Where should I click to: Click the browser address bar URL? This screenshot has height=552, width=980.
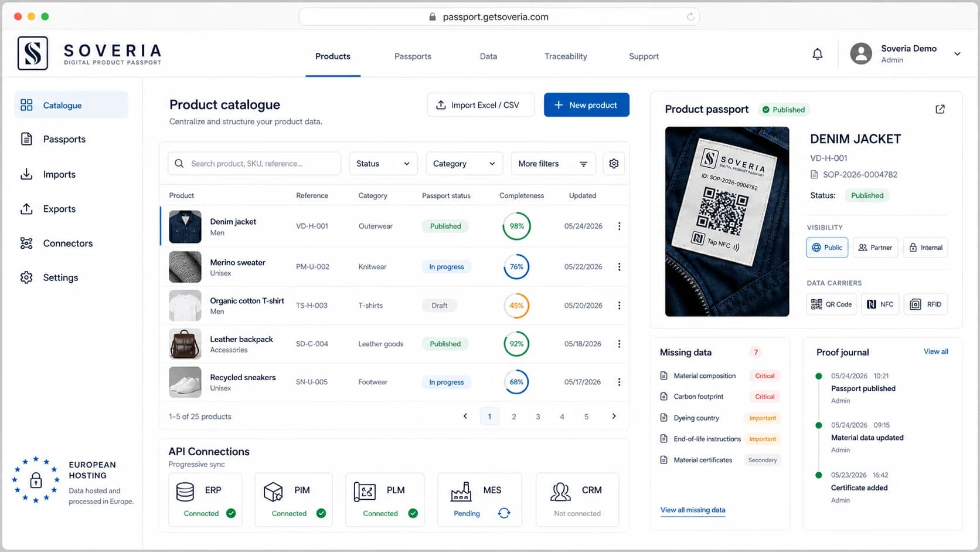click(495, 17)
